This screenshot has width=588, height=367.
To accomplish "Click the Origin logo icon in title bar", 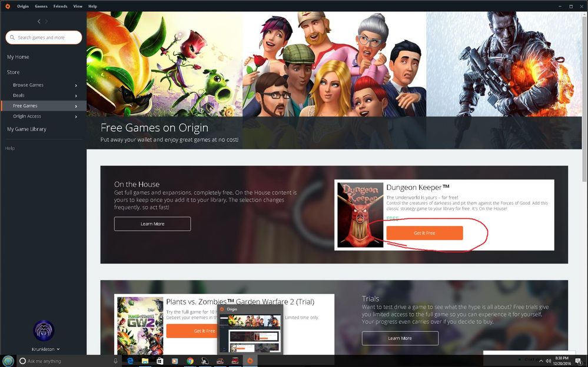I will [x=8, y=6].
